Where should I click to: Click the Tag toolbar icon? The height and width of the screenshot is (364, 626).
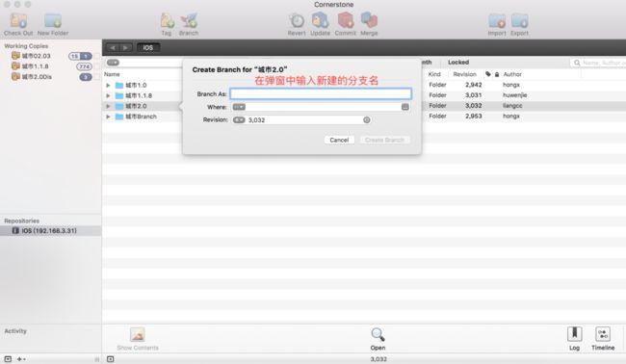point(167,20)
